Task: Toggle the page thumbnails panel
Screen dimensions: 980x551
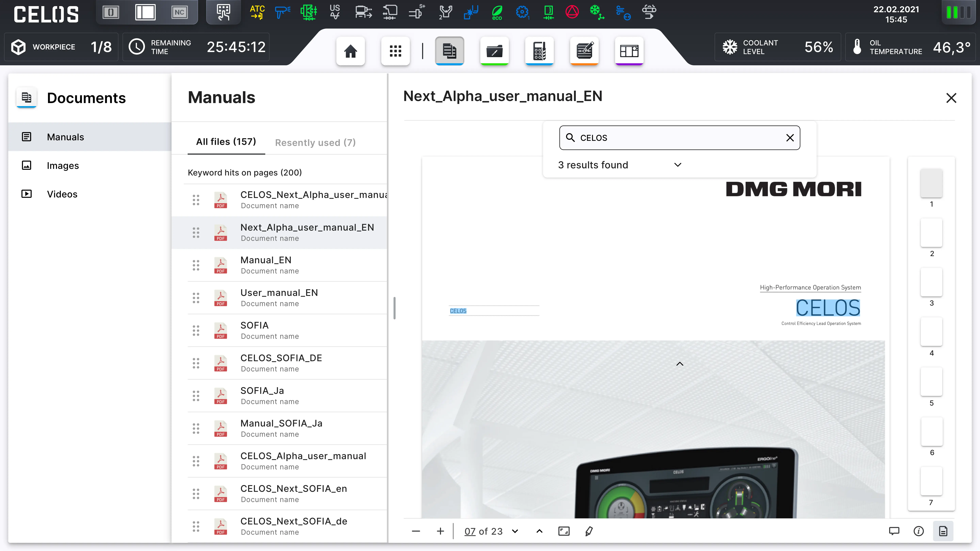Action: point(943,531)
